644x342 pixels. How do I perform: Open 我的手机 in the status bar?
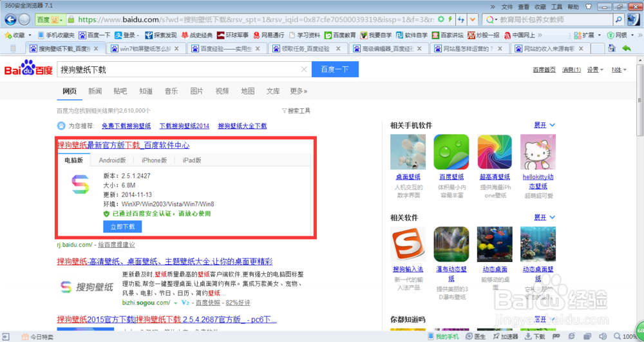click(443, 337)
